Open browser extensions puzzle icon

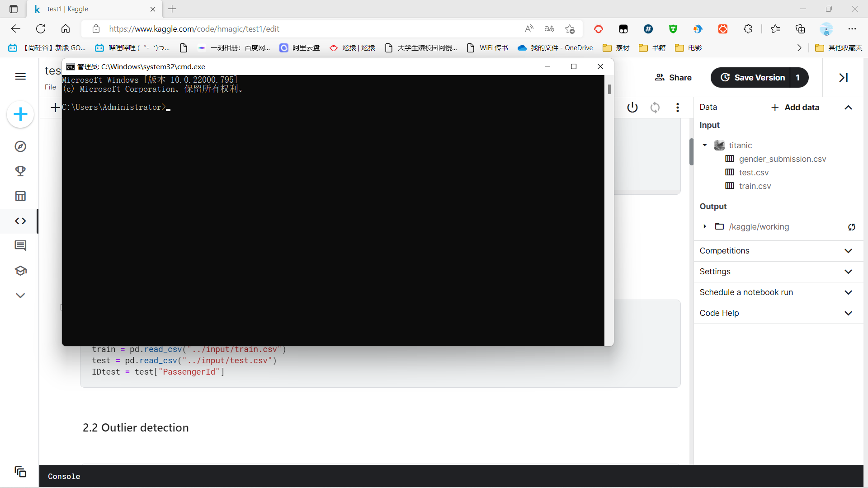(748, 29)
